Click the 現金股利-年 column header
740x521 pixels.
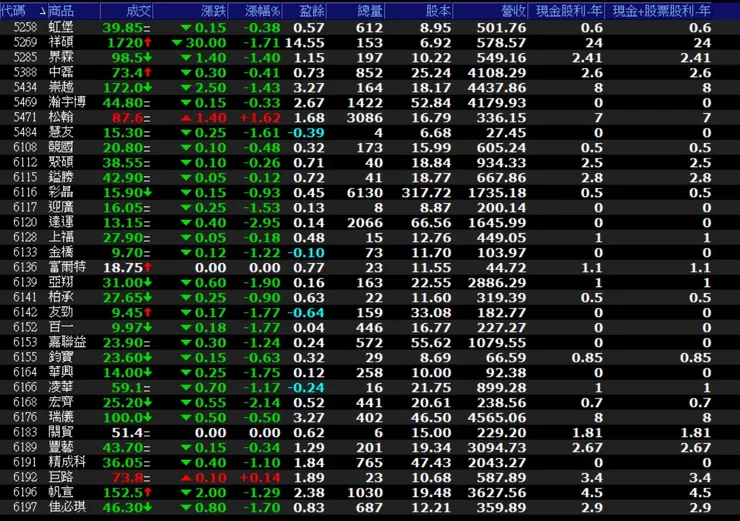[x=569, y=11]
